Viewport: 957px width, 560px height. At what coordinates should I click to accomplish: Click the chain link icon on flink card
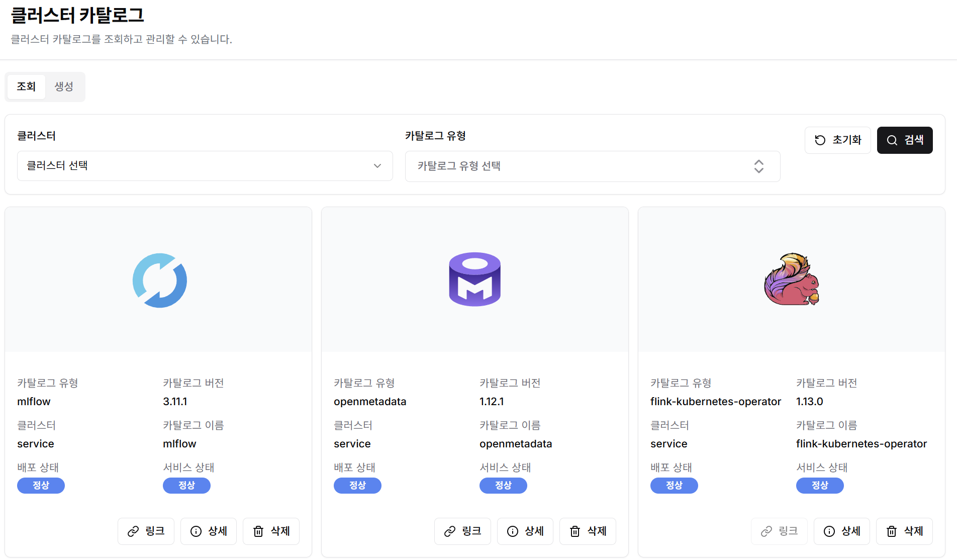pyautogui.click(x=767, y=531)
